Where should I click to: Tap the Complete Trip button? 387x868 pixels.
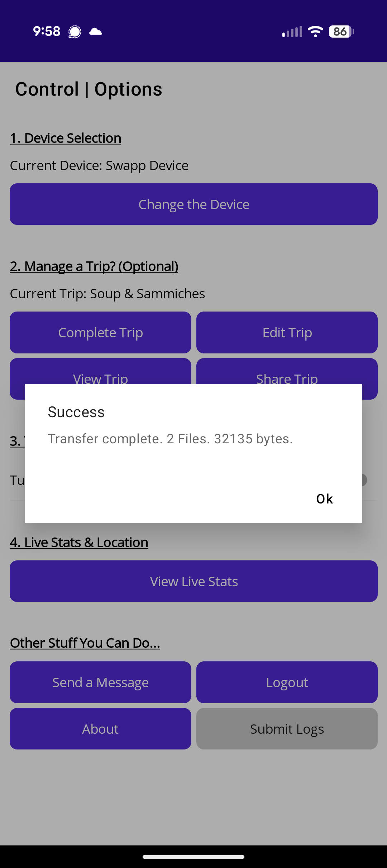pos(100,333)
